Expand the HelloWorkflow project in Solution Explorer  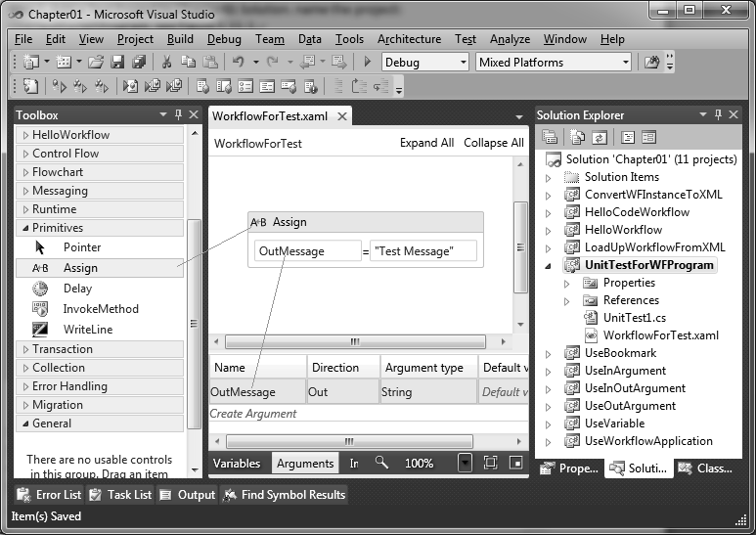point(549,231)
